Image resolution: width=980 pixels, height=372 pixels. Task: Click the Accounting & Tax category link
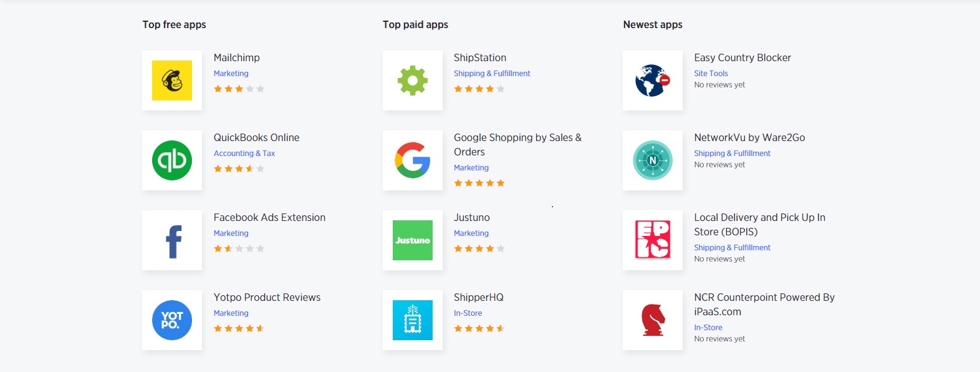click(244, 154)
